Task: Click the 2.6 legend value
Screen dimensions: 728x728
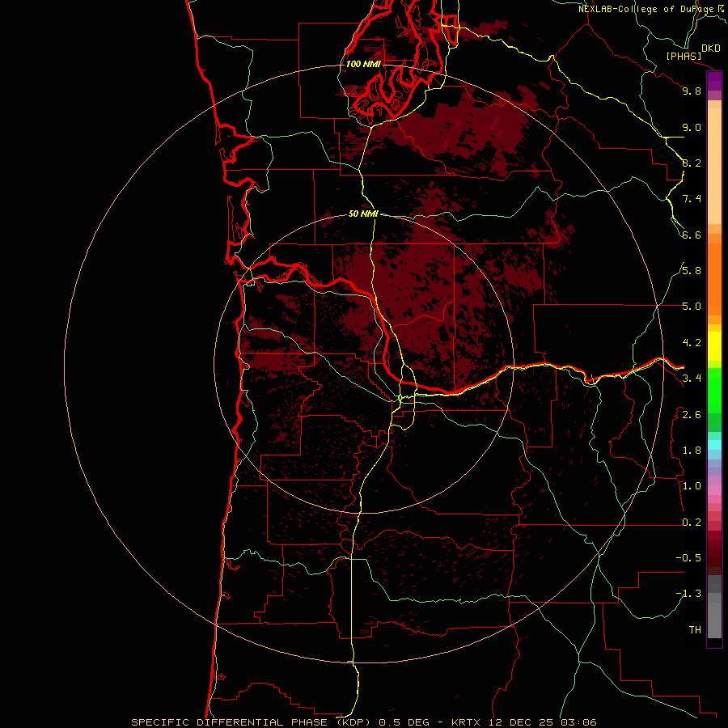Action: 692,415
